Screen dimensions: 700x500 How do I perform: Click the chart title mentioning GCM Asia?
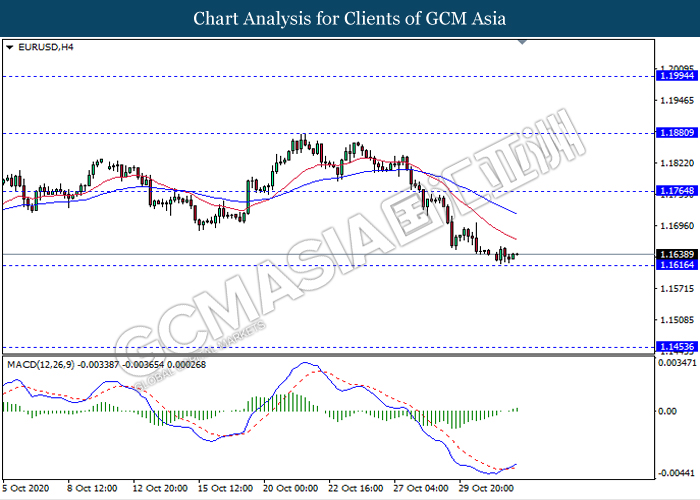click(x=350, y=18)
